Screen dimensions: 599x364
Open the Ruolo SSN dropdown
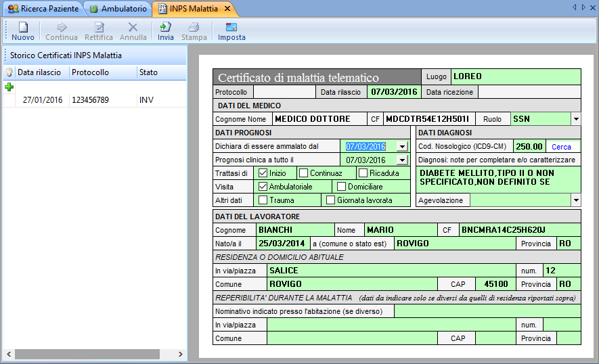[576, 119]
